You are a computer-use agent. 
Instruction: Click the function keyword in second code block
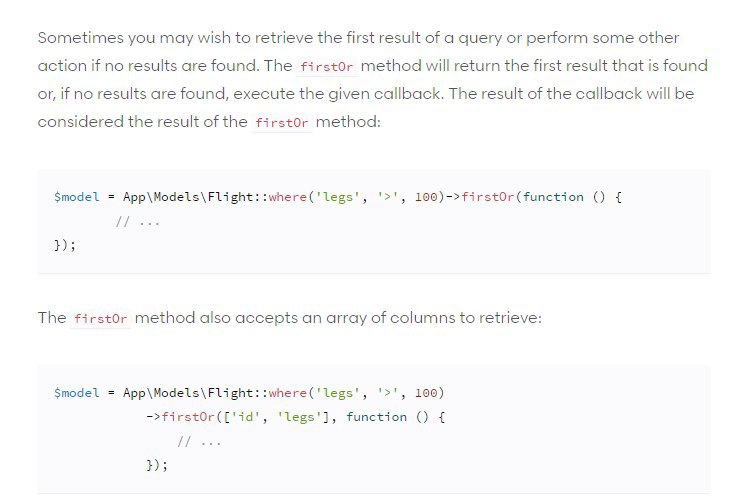tap(376, 417)
